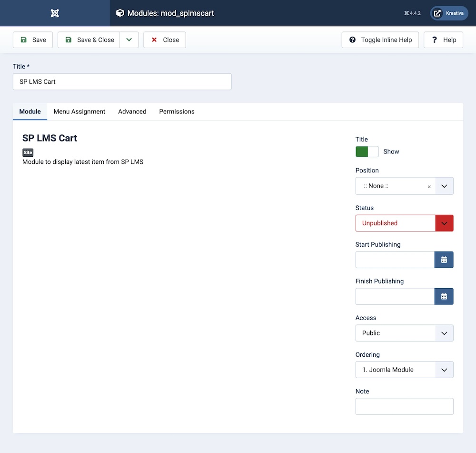Click Toggle Inline Help button
The width and height of the screenshot is (476, 453).
pyautogui.click(x=380, y=40)
